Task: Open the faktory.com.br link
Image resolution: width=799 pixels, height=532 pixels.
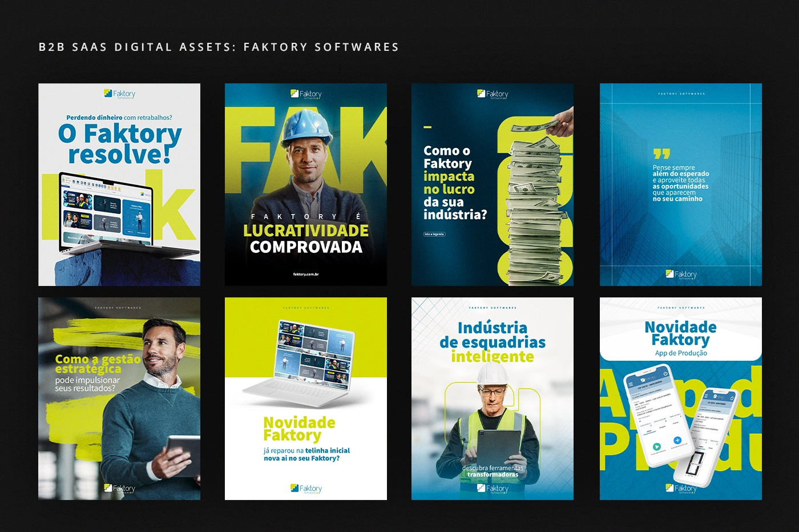Action: tap(306, 275)
